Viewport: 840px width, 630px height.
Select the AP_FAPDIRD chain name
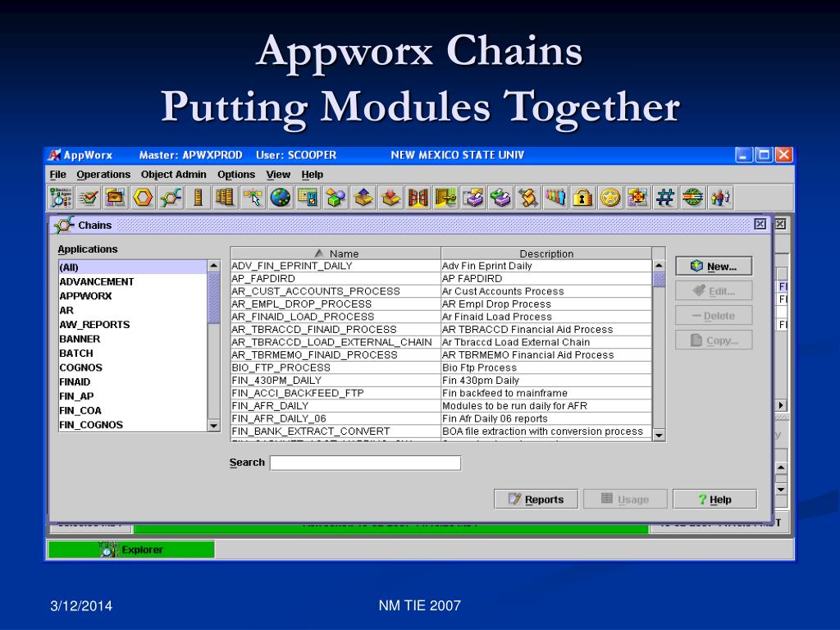pos(263,279)
